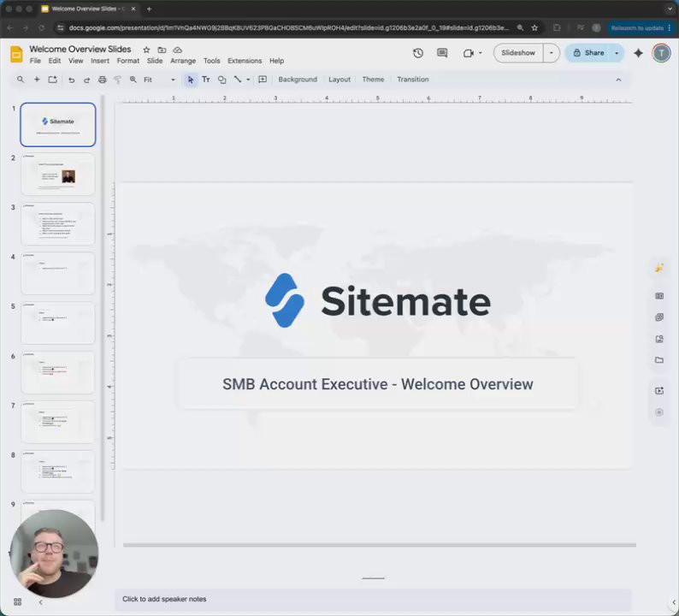Open the Help menu

tap(277, 61)
